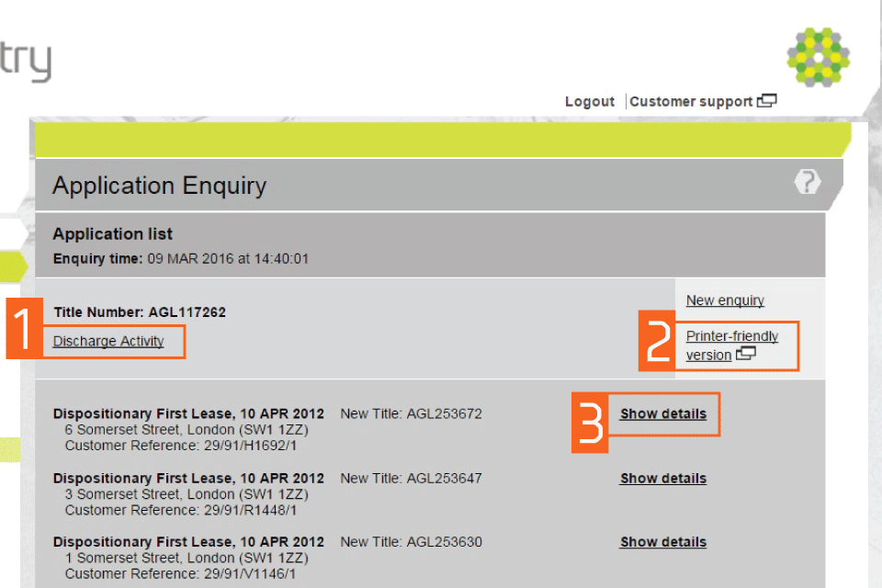
Task: Expand details for 3 Somerset Street lease
Action: pos(662,479)
